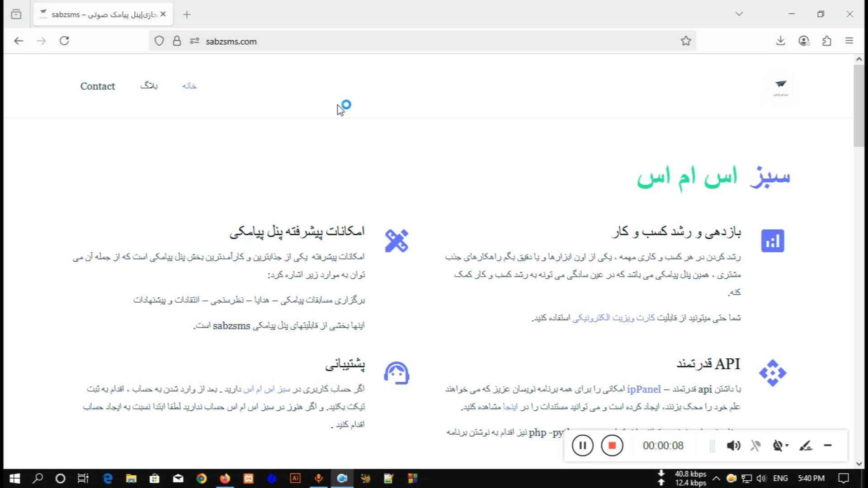Stop the screen recording
The image size is (868, 488).
point(612,446)
